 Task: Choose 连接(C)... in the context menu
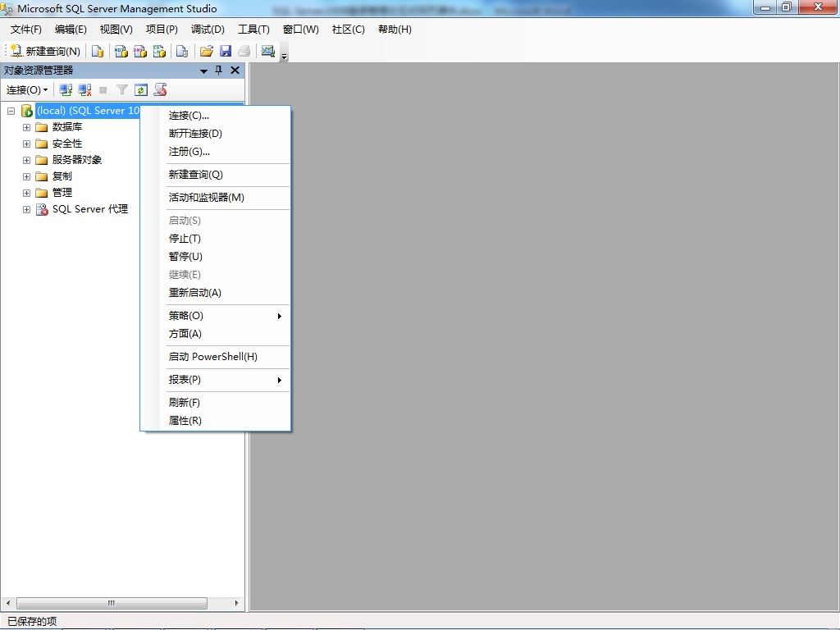point(216,115)
